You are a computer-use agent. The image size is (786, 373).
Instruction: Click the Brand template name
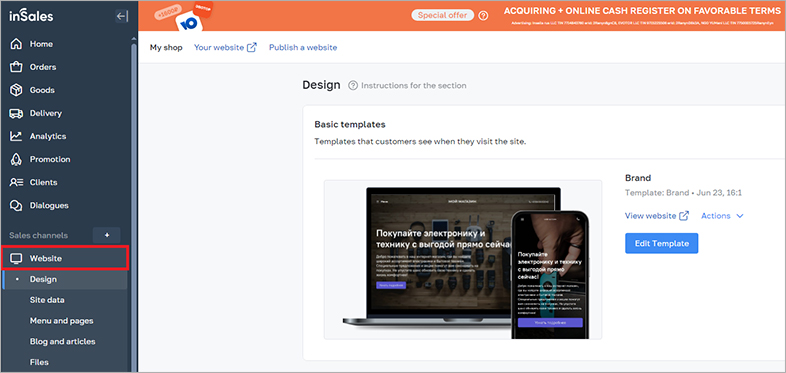(x=638, y=178)
